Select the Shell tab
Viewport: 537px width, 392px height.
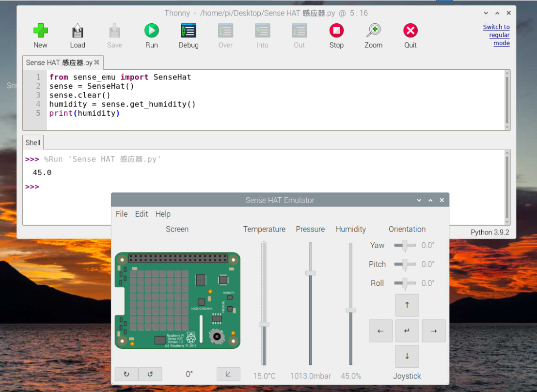click(x=33, y=142)
